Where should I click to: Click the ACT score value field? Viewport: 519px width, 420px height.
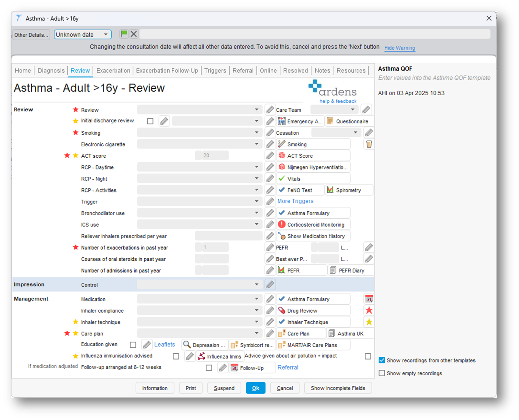click(212, 155)
